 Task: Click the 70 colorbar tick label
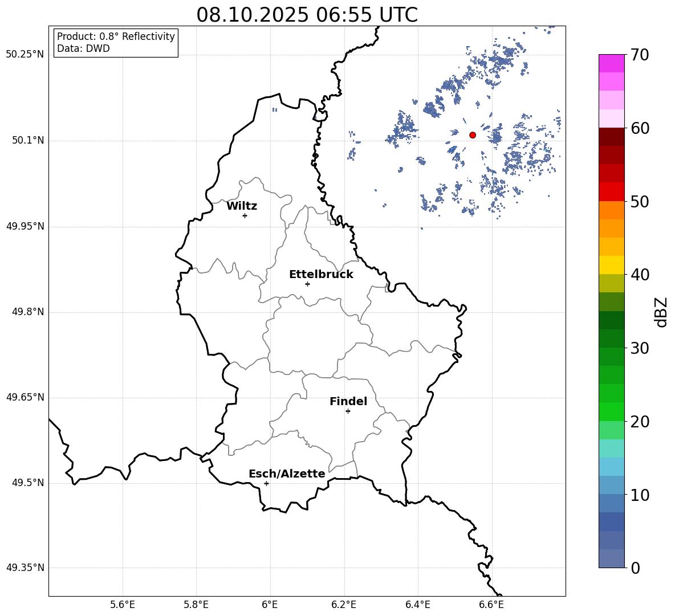click(640, 55)
